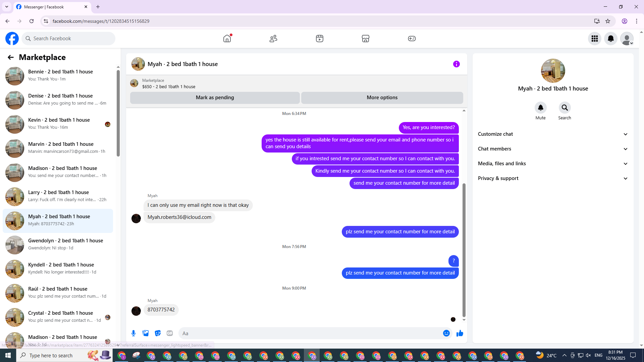The width and height of the screenshot is (644, 362).
Task: Choose a sticker in message composer
Action: pyautogui.click(x=158, y=333)
